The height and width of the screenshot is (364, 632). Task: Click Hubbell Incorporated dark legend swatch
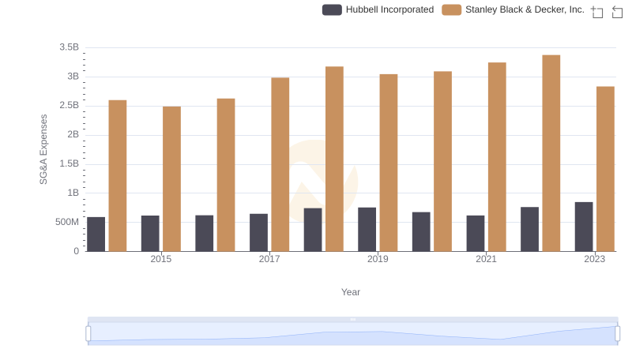(x=332, y=9)
